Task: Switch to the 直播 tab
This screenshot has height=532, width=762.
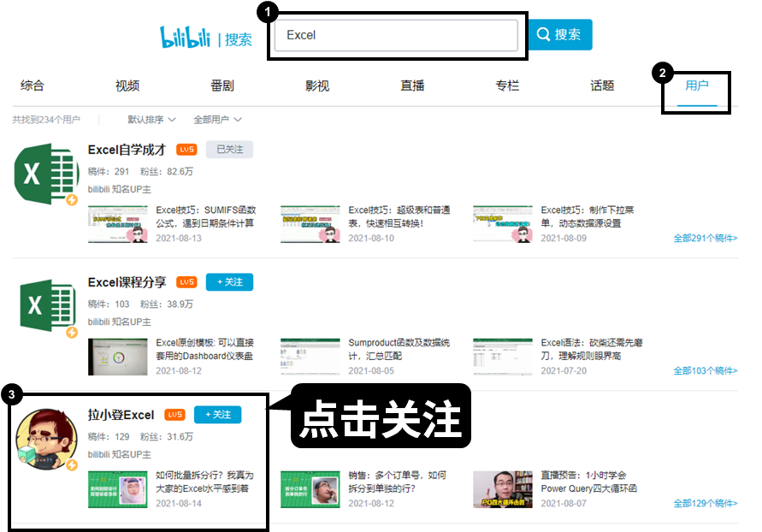Action: [x=412, y=86]
